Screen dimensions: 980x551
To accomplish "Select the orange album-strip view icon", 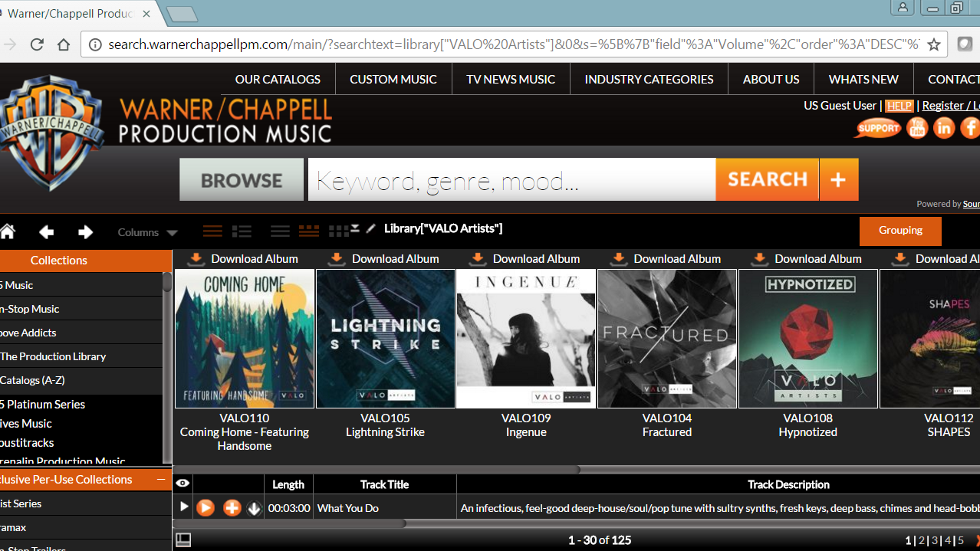I will click(308, 231).
